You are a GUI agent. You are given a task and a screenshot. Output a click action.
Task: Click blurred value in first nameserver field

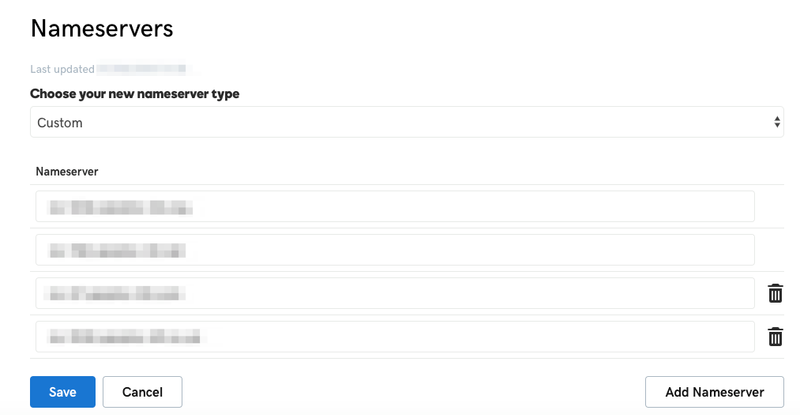coord(121,207)
